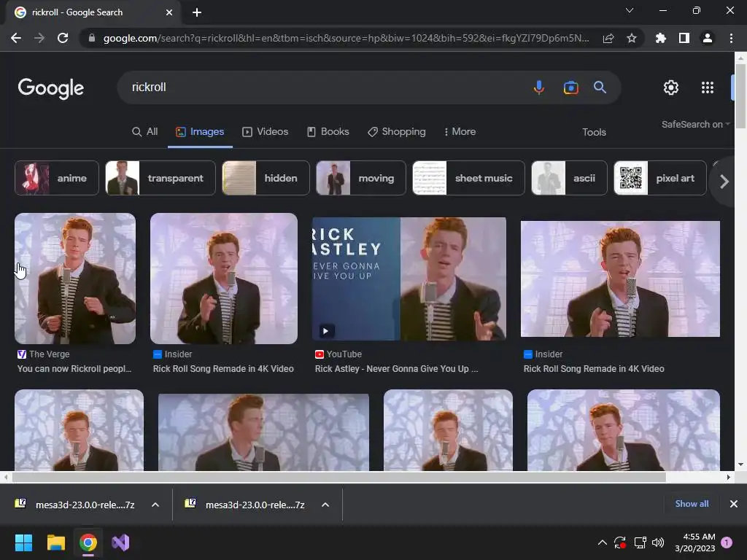Share this page icon in address bar
Viewport: 747px width, 560px height.
tap(608, 38)
